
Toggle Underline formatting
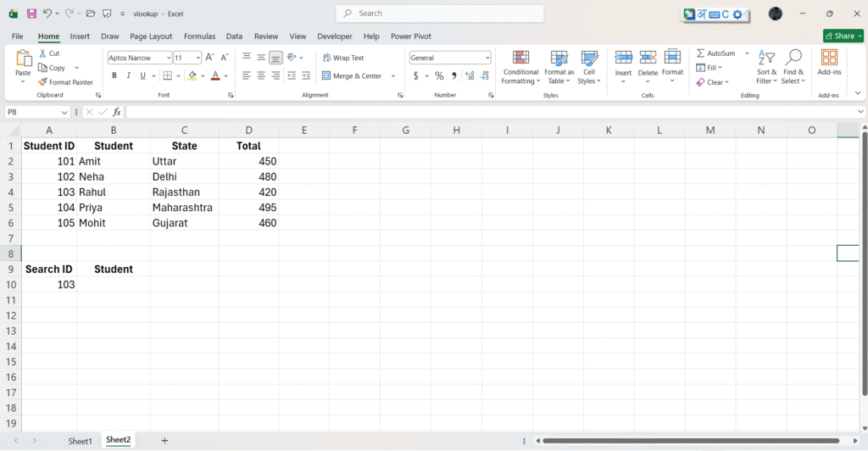[142, 75]
